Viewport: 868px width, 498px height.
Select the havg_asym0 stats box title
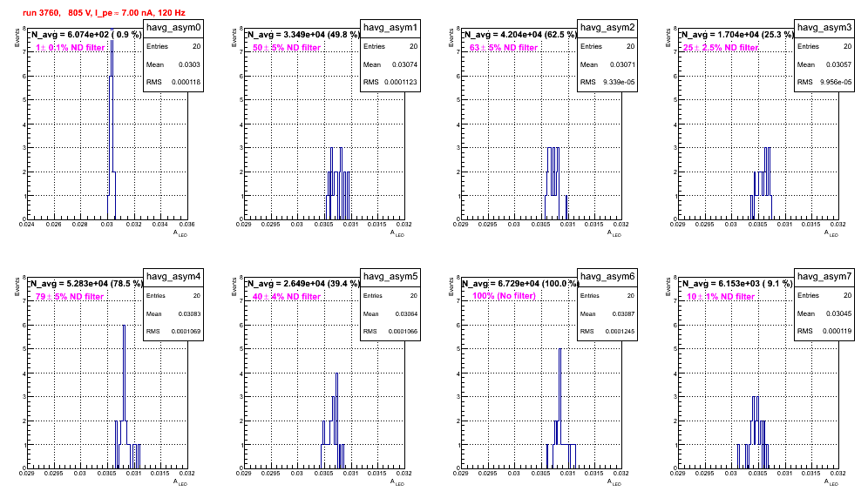click(x=173, y=28)
